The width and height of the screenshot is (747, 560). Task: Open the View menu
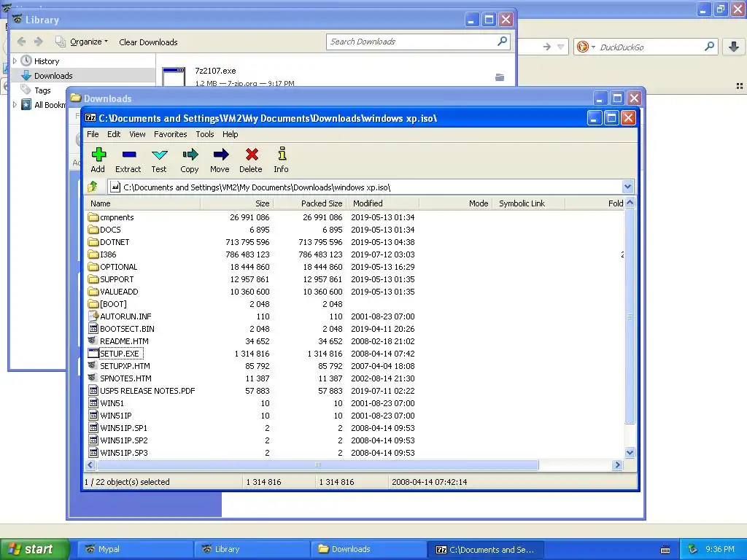pos(137,134)
